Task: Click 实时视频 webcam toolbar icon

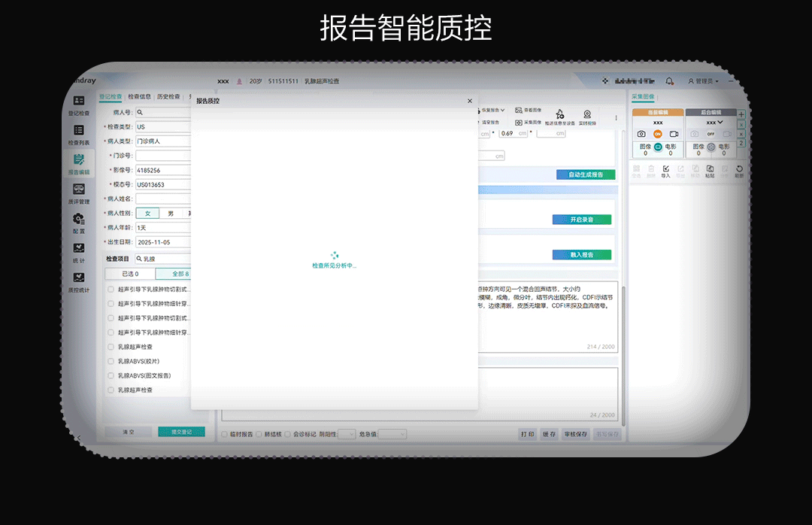Action: [x=587, y=115]
